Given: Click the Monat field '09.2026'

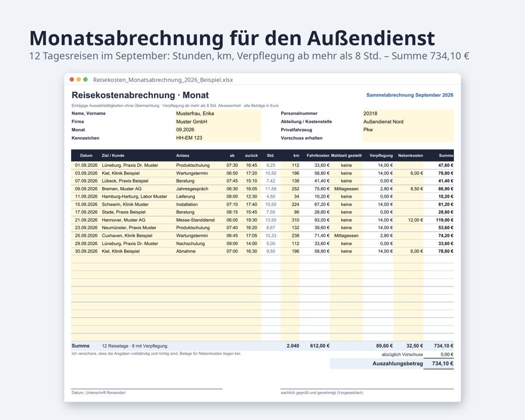Looking at the screenshot, I should coord(218,129).
